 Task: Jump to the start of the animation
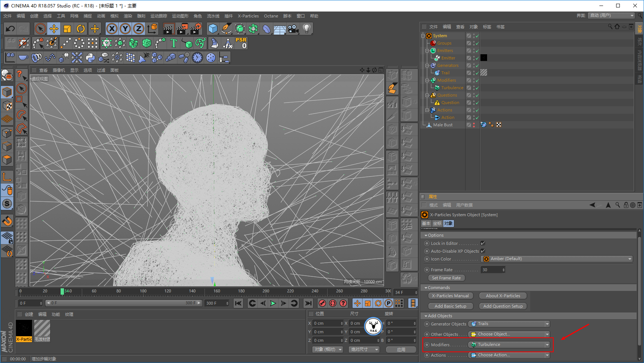pos(239,303)
